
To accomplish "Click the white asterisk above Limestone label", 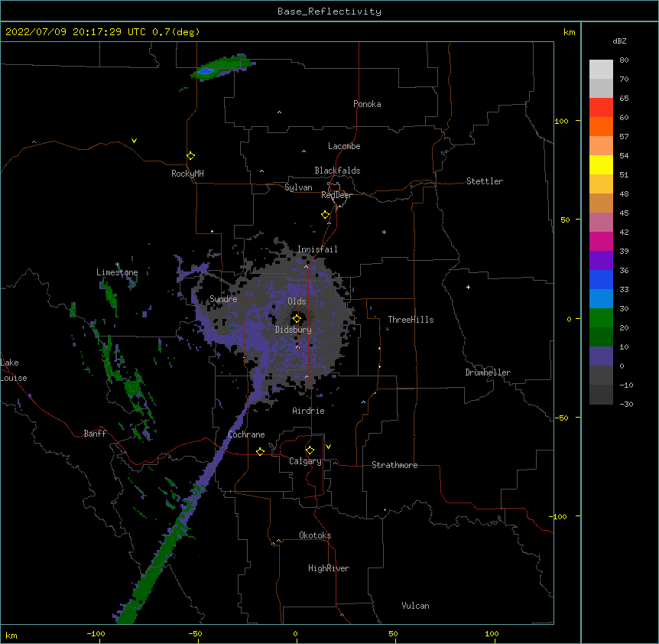I will 117,265.
